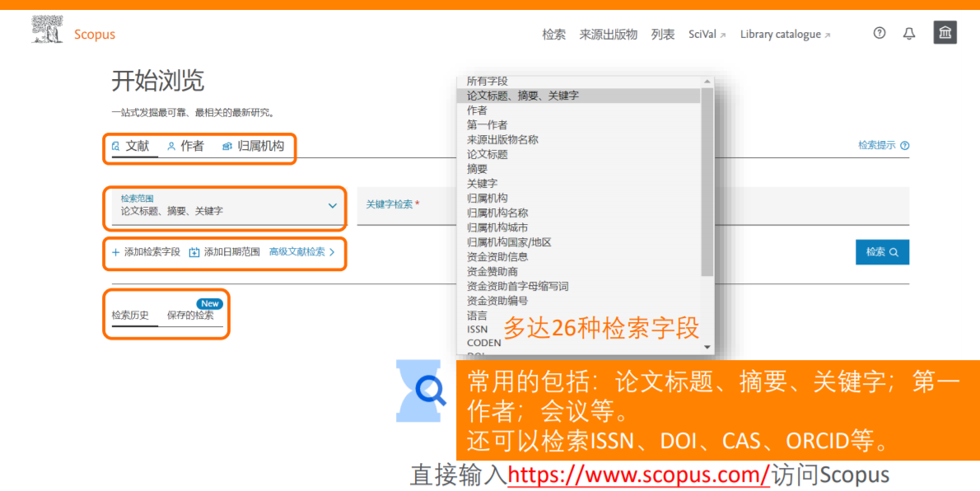Click 添加检索字段 plus button
Screen dimensions: 980x491
point(146,252)
